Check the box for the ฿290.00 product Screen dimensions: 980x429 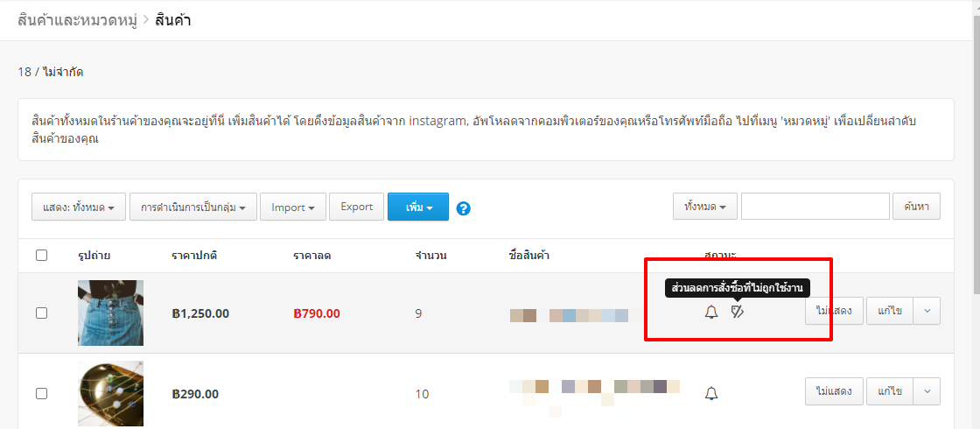pos(41,393)
